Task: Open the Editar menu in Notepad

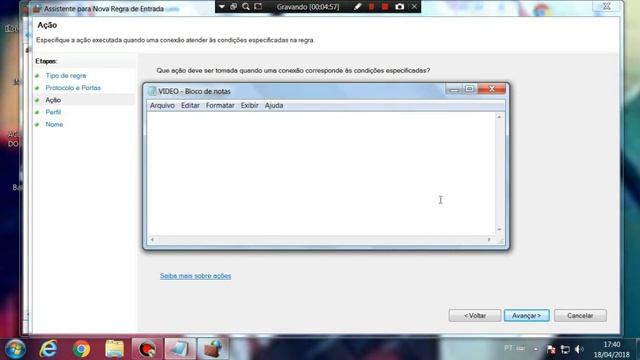Action: tap(190, 105)
